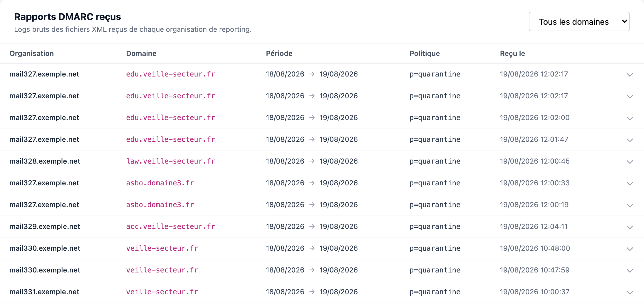Click the Période column header
644x306 pixels.
coord(279,53)
